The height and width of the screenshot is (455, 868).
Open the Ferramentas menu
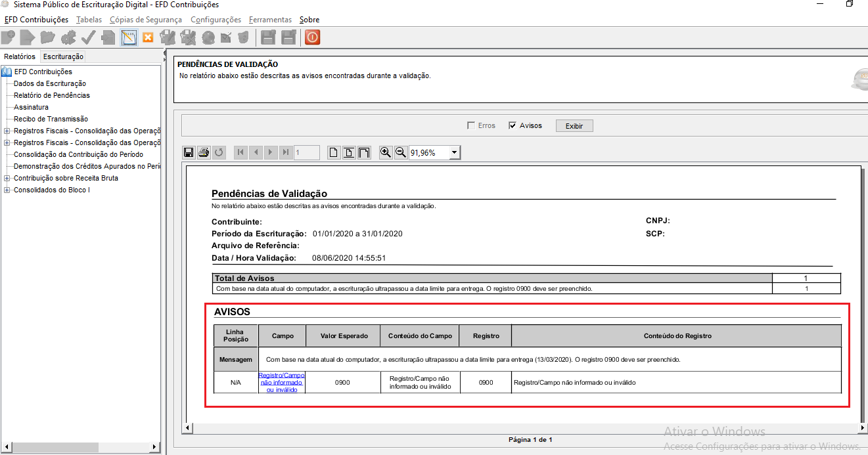coord(270,20)
